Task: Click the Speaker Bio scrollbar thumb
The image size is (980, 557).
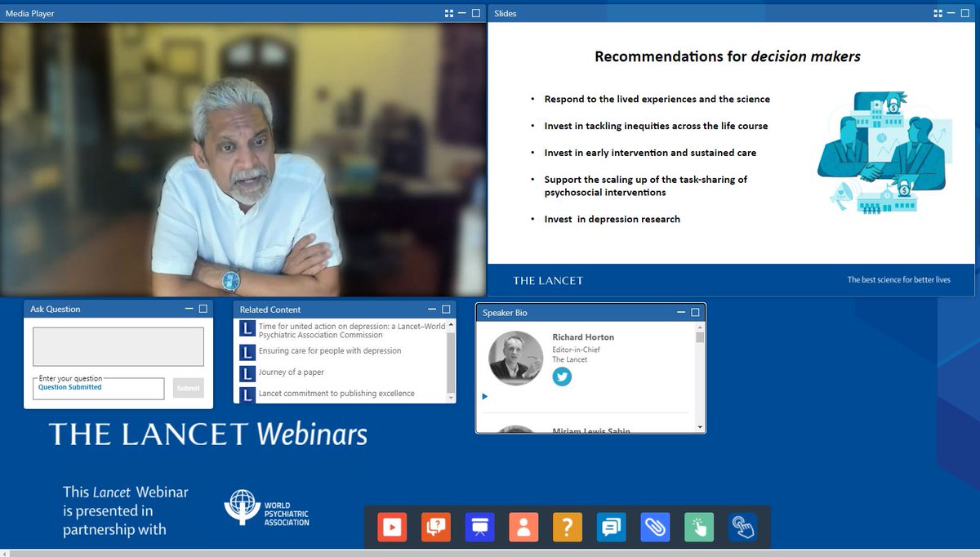Action: 700,337
